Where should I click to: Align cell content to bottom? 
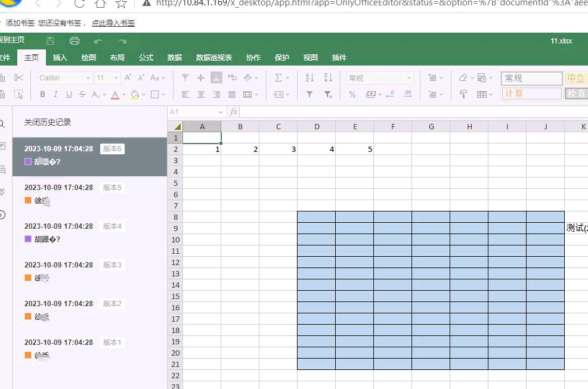[216, 77]
